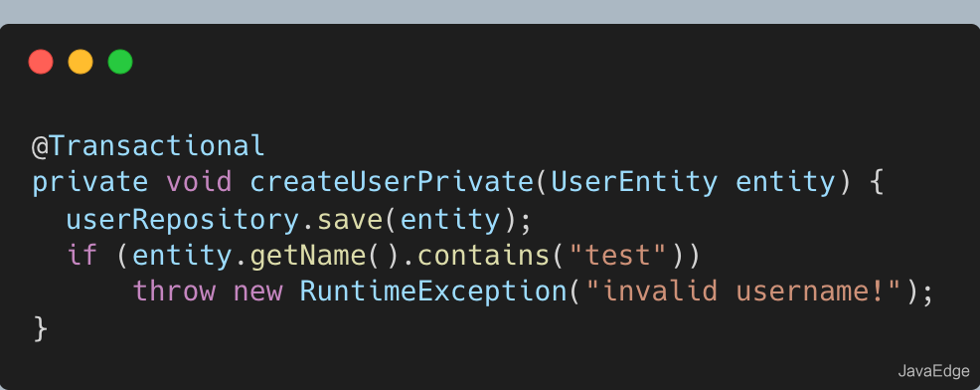Image resolution: width=980 pixels, height=390 pixels.
Task: Click the userRepository variable
Action: pyautogui.click(x=183, y=219)
